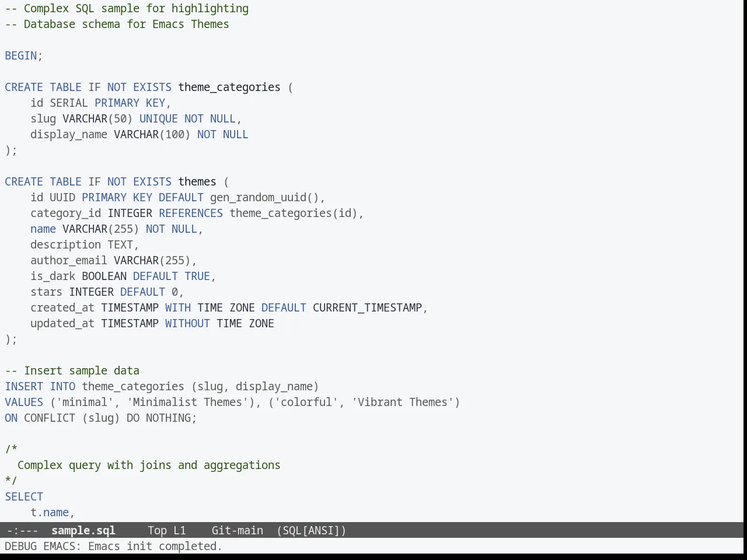Click 'ON CONFLICT (slug) DO NOTHING;' line
Viewport: 747px width, 560px height.
[x=101, y=418]
